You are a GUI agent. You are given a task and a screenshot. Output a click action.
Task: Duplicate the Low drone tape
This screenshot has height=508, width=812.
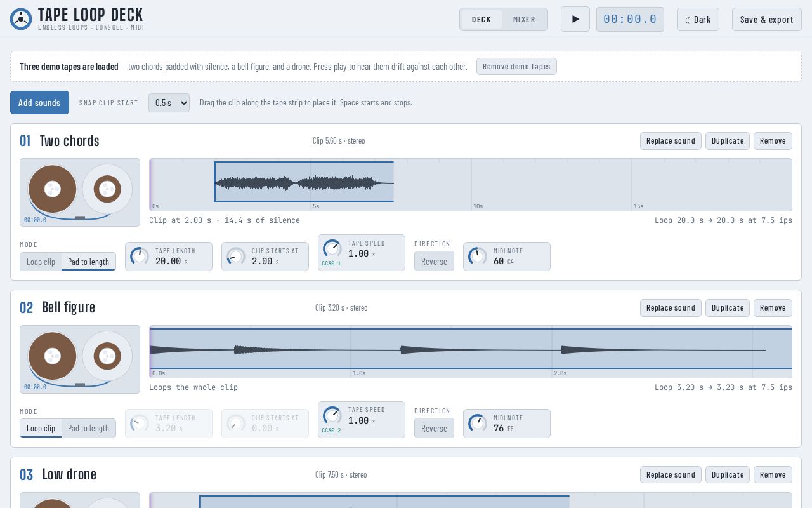click(728, 475)
